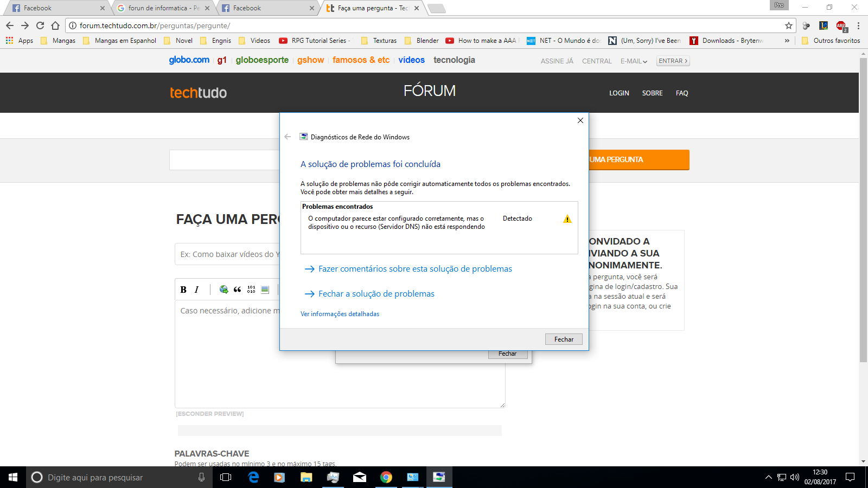Click the microphone in the search box

(x=201, y=477)
